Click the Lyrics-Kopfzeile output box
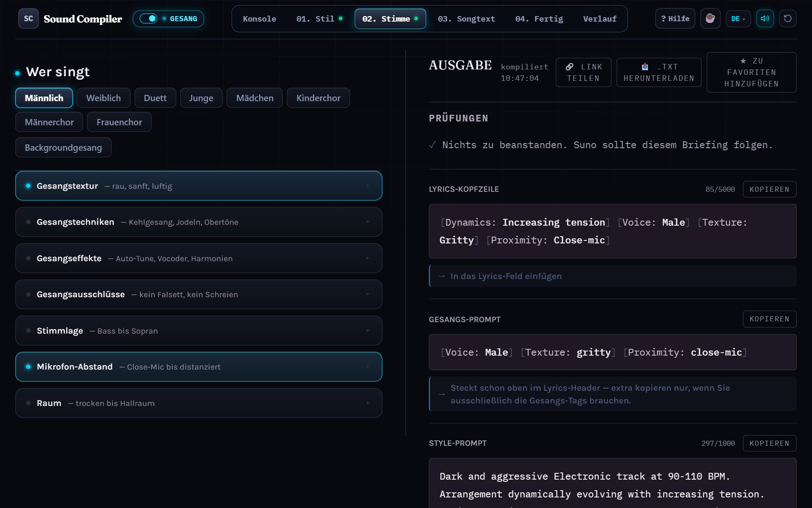The image size is (812, 508). point(612,231)
